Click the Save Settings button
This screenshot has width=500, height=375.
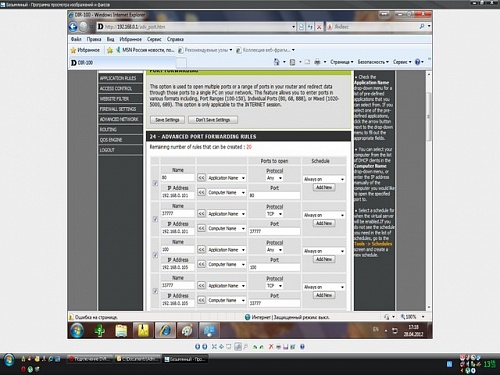(167, 120)
